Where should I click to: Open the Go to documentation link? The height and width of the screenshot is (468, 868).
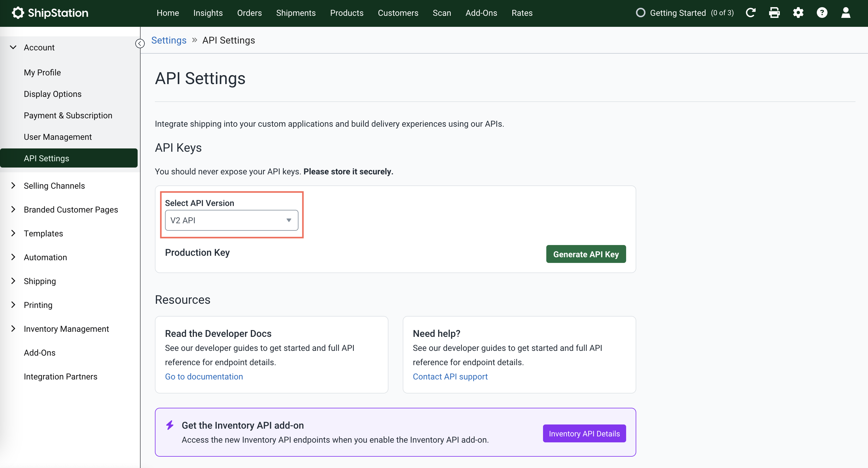coord(203,376)
